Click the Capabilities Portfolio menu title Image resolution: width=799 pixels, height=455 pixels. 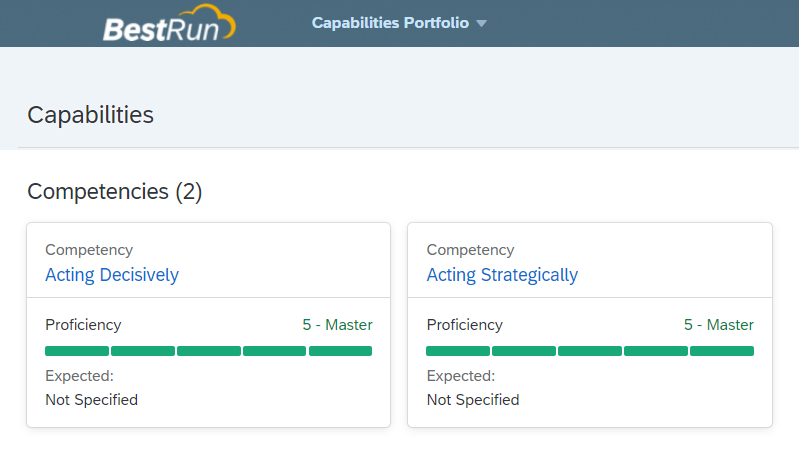click(x=390, y=23)
